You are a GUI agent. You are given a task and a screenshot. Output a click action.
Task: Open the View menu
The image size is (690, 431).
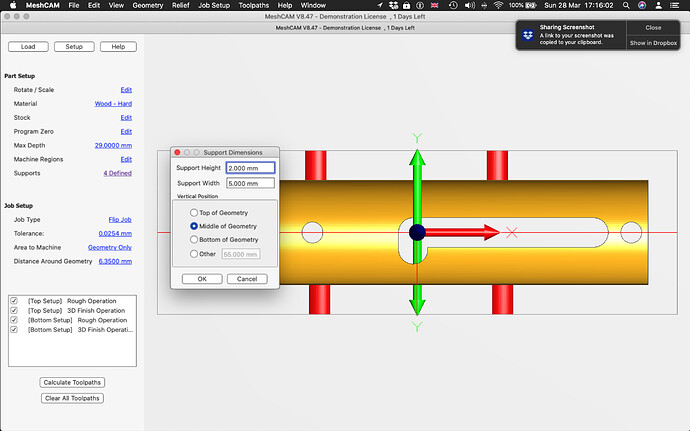(x=116, y=5)
